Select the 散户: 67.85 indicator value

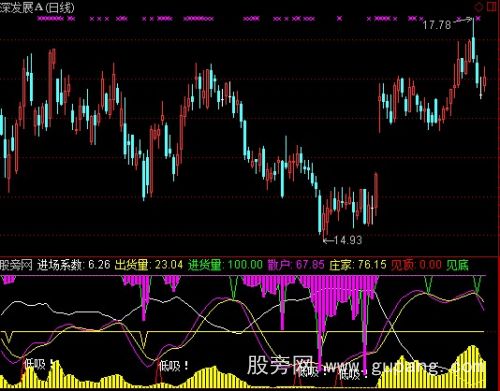click(296, 265)
